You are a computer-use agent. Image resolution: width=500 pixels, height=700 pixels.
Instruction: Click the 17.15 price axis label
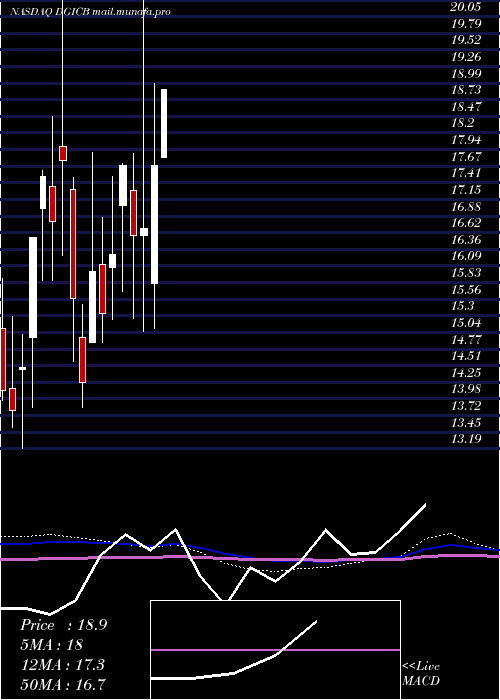pyautogui.click(x=466, y=190)
